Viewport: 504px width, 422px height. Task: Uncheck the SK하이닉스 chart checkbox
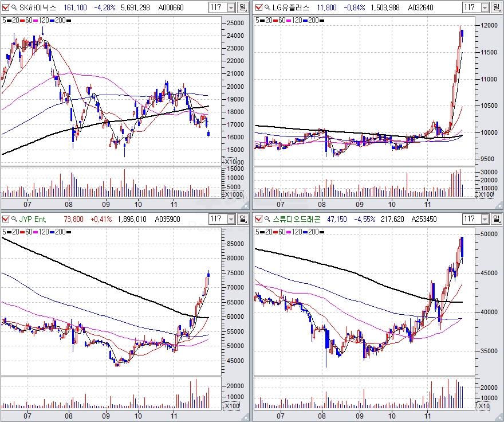pos(6,7)
